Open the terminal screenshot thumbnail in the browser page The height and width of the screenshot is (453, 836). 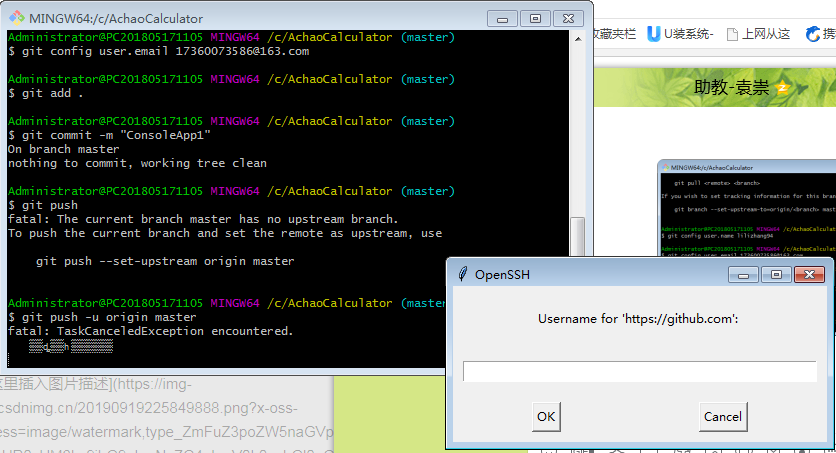pyautogui.click(x=747, y=208)
